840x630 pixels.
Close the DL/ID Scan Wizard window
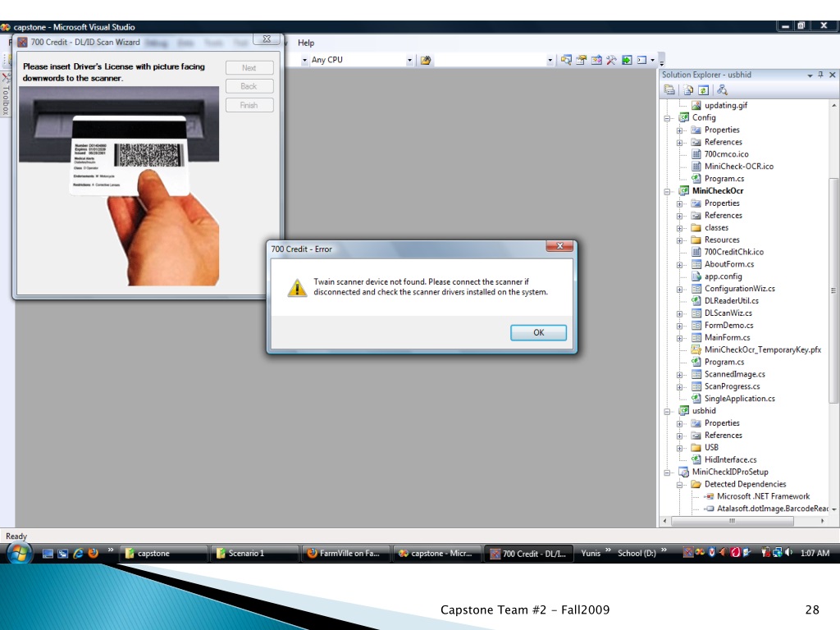pos(267,39)
